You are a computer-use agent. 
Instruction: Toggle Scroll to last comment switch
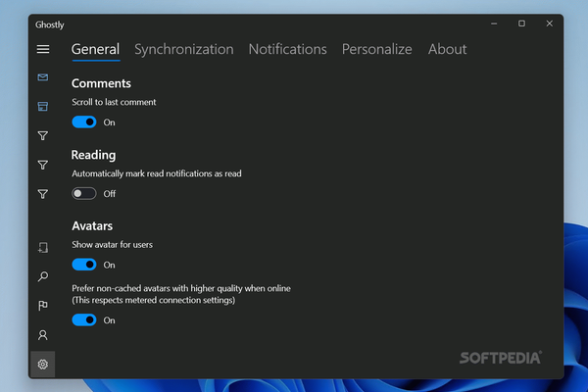tap(84, 122)
